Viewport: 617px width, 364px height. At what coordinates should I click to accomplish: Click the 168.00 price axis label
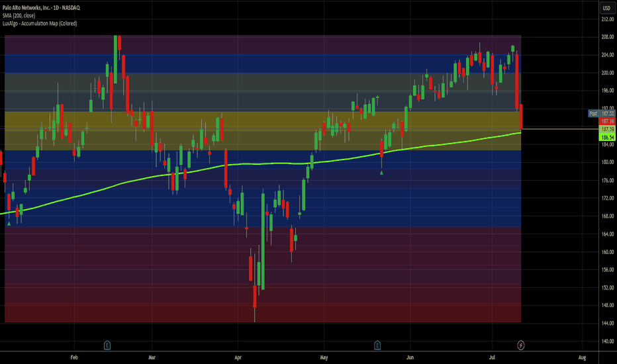(608, 216)
